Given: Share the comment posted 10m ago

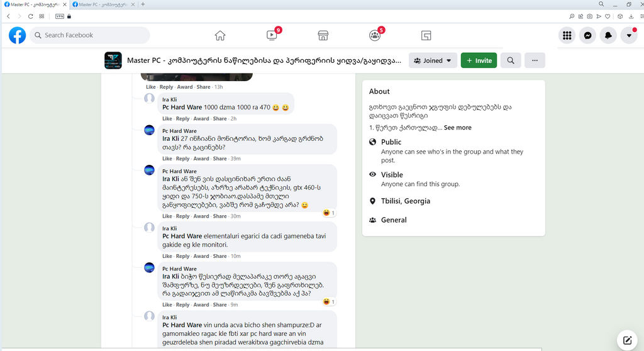Looking at the screenshot, I should point(219,256).
